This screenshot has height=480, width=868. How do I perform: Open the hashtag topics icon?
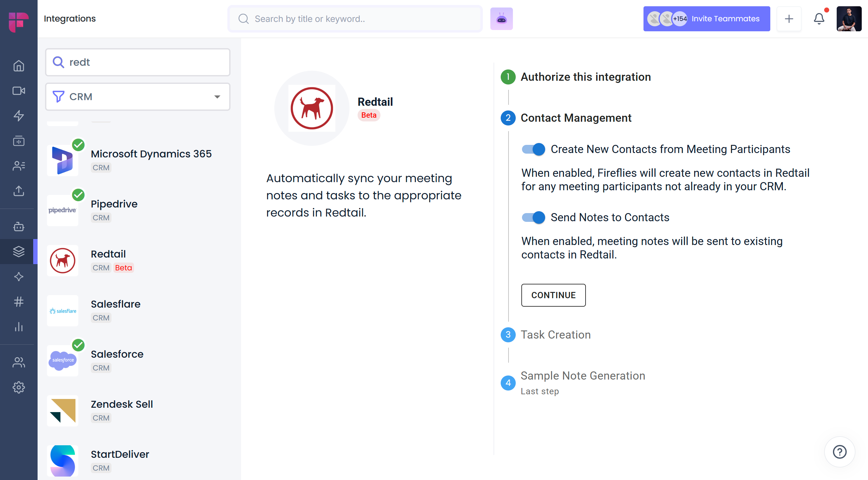(18, 302)
